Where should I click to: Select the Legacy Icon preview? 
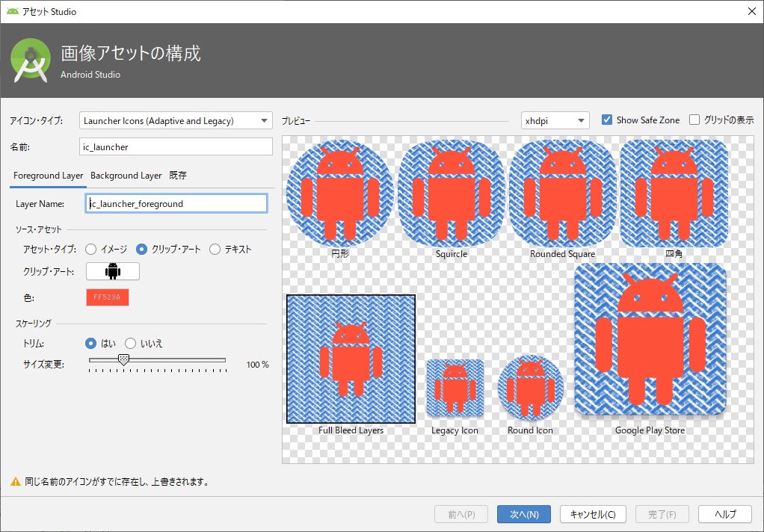click(x=455, y=389)
